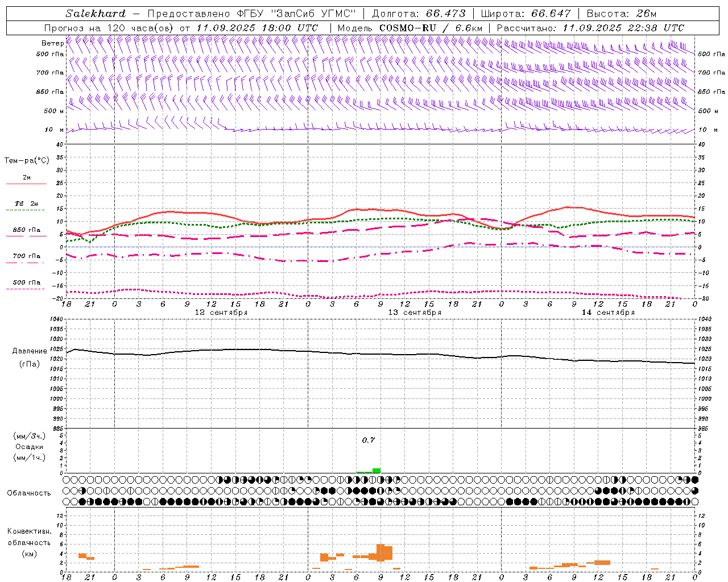Click the '12 сентября' date label
Viewport: 728px width, 582px height.
coord(221,313)
